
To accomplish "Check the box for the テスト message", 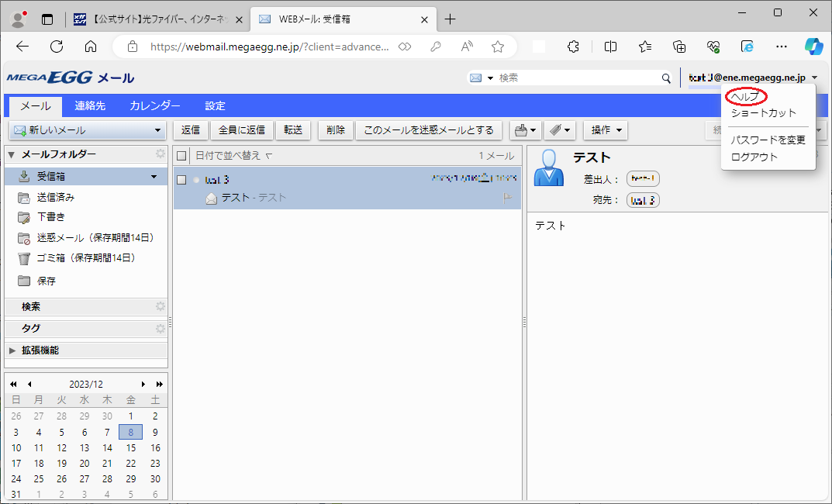I will (181, 180).
